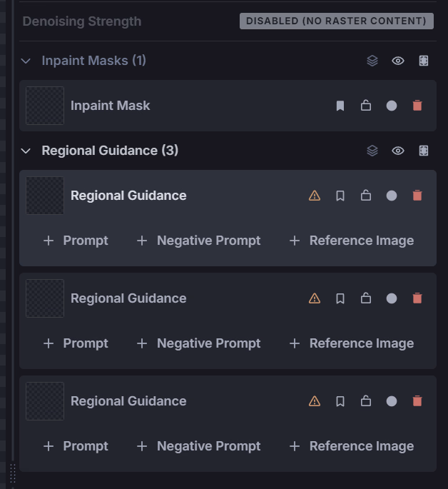Delete the Inpaint Mask layer
Viewport: 448px width, 489px height.
417,106
